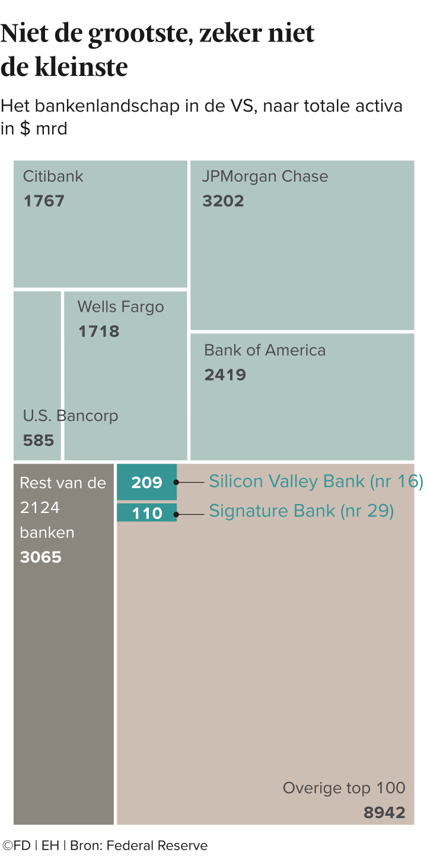Click the teal Signature Bank 110 box
Viewport: 427px width, 868px height.
click(146, 512)
